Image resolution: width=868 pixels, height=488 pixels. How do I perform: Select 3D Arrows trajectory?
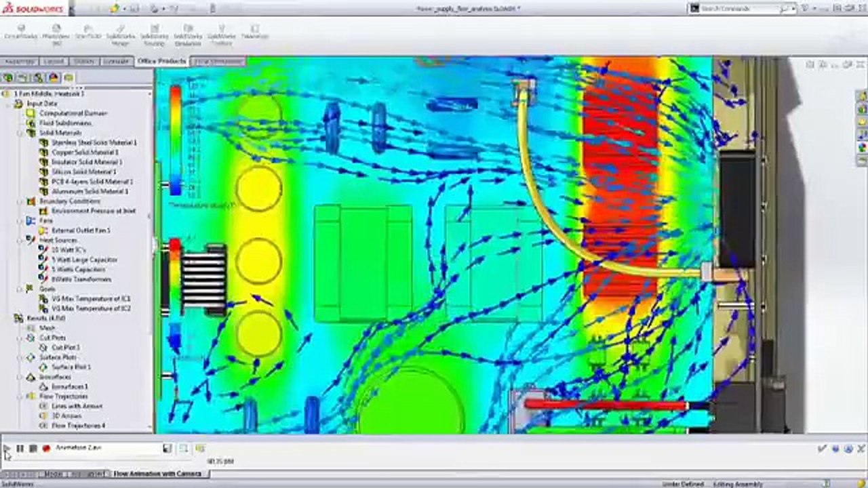point(66,416)
